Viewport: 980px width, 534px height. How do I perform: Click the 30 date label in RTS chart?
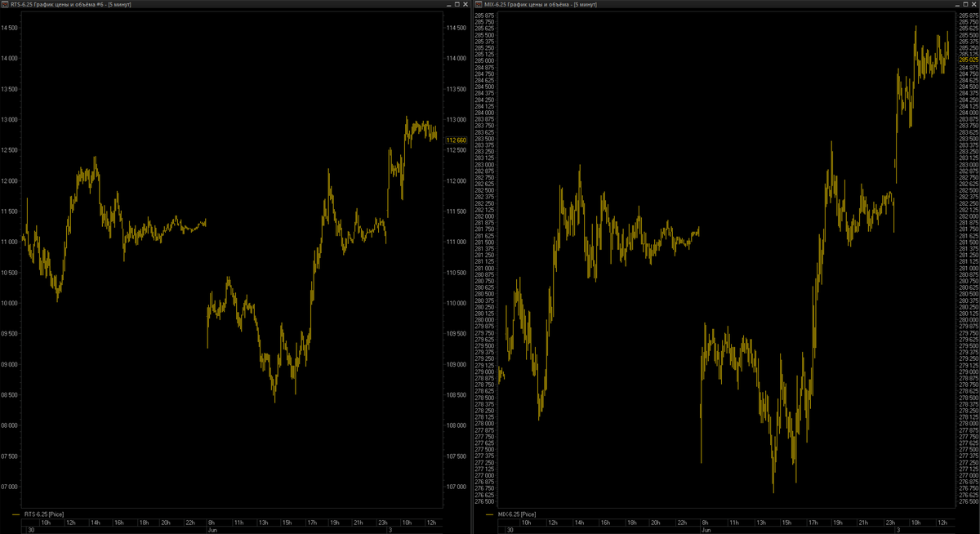coord(31,530)
